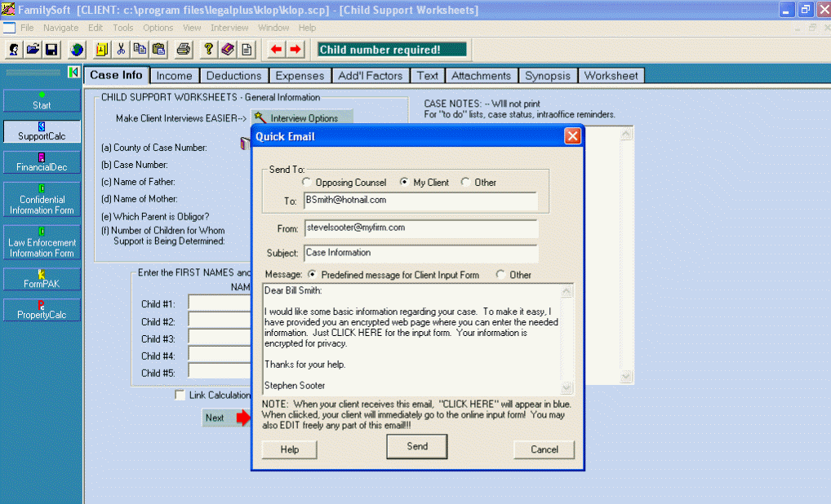
Task: Choose the Other recipient option
Action: 467,182
